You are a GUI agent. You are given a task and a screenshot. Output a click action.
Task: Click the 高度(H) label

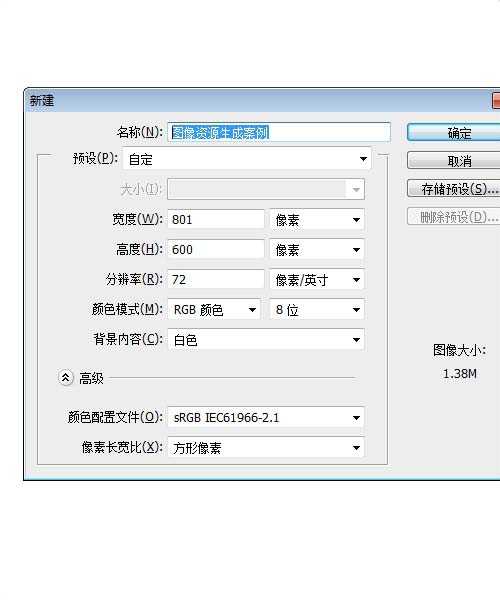139,249
